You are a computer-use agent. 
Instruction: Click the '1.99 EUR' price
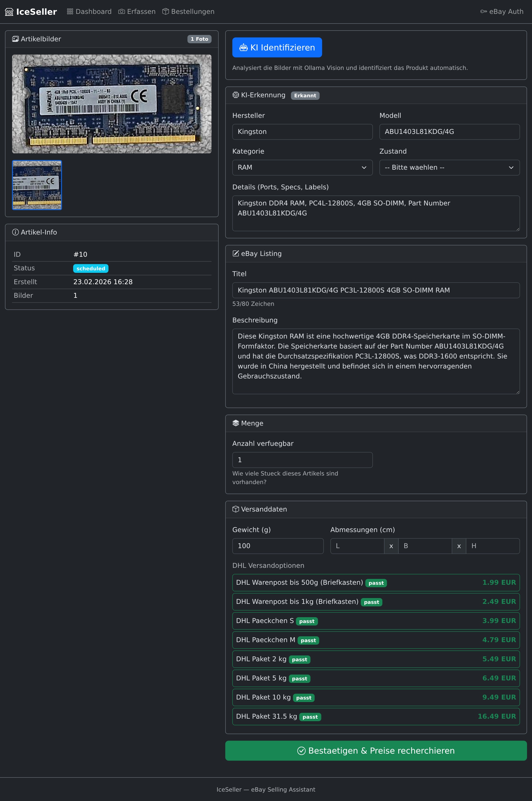(x=499, y=583)
